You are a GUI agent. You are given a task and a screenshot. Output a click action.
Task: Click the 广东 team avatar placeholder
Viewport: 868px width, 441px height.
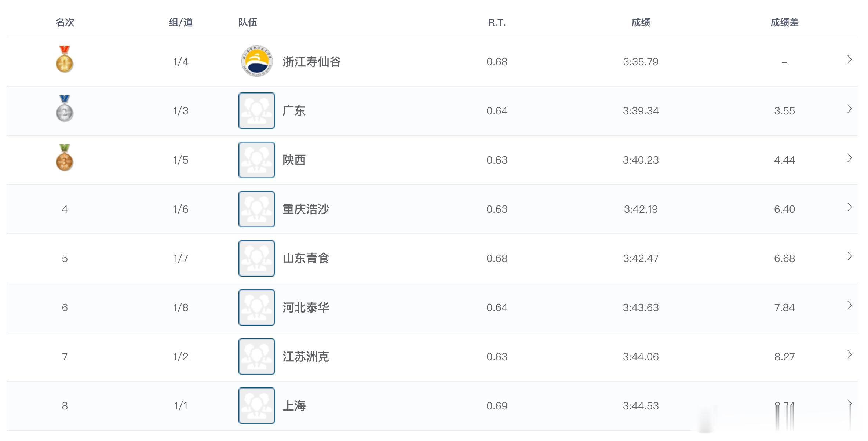[257, 111]
